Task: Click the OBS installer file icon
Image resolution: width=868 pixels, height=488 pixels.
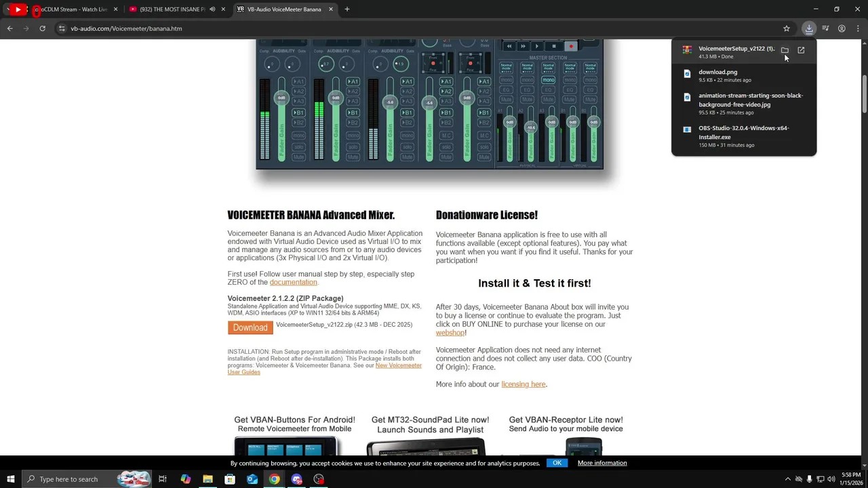Action: coord(687,129)
